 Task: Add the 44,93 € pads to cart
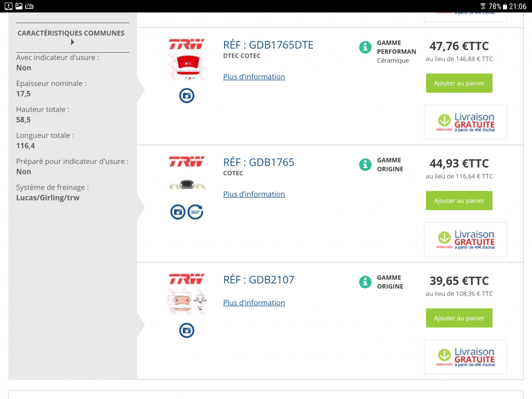[x=459, y=201]
